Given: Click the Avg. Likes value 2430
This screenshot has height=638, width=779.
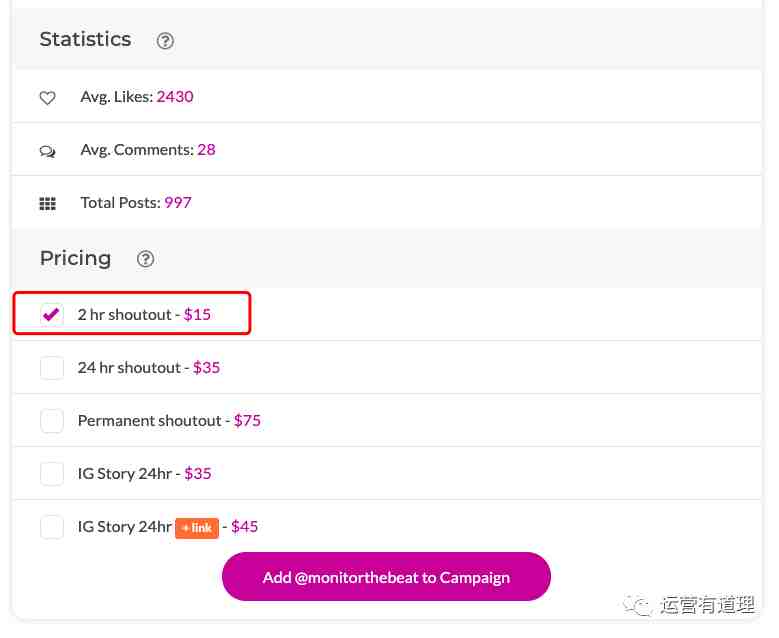Looking at the screenshot, I should coord(175,96).
